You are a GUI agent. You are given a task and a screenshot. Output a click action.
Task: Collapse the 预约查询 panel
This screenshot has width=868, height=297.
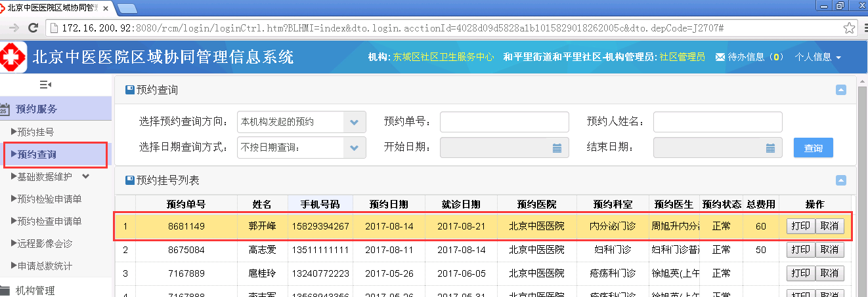(x=840, y=90)
